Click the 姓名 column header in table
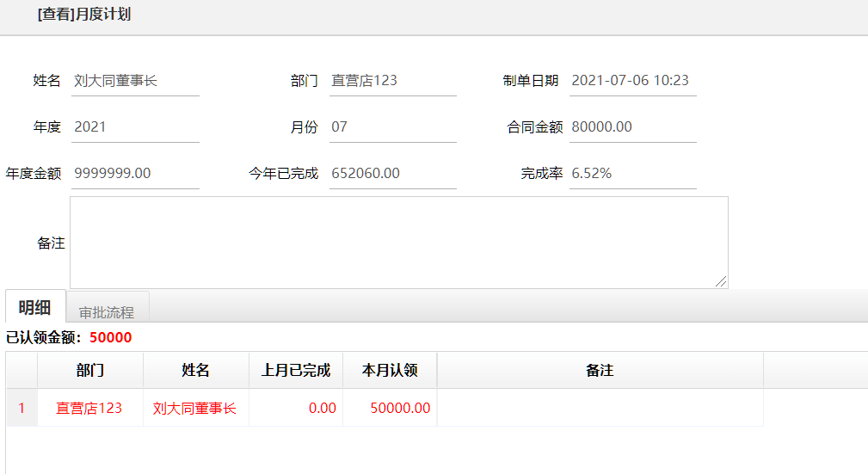 click(195, 371)
